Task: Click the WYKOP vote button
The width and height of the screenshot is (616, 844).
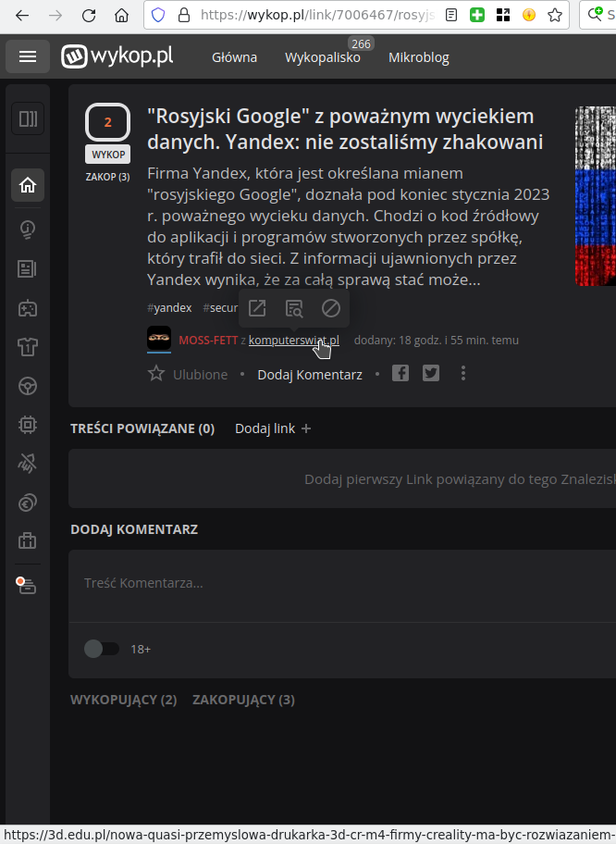Action: coord(107,155)
